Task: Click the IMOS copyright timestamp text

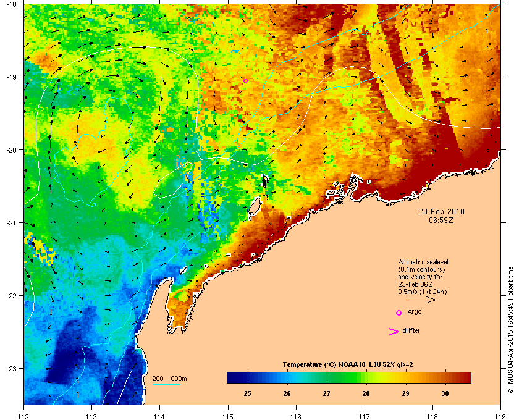Action: tap(510, 330)
